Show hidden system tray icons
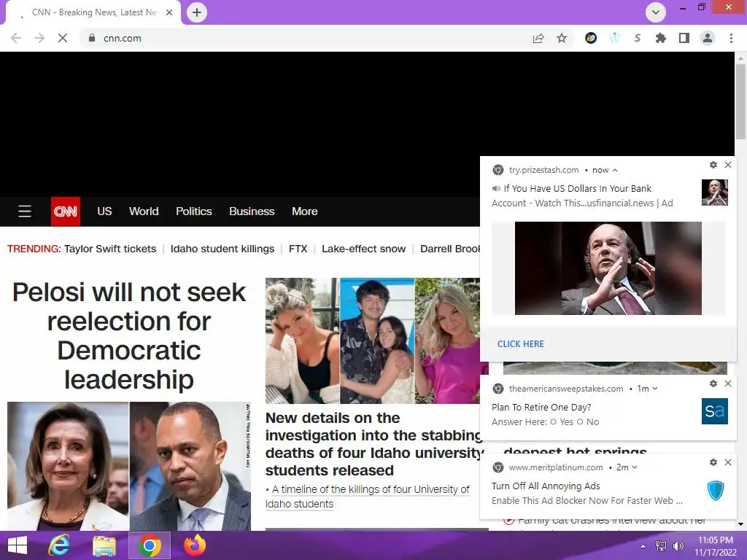The width and height of the screenshot is (747, 560). pyautogui.click(x=643, y=546)
